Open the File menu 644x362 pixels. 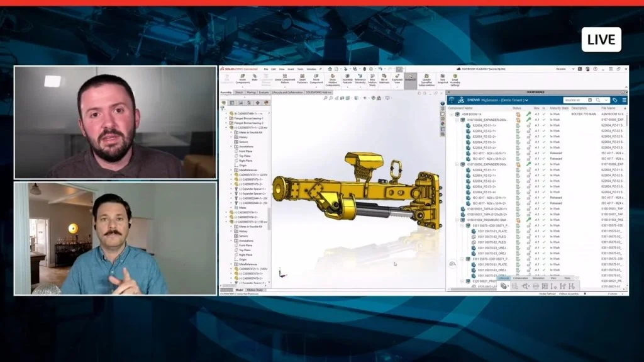coord(266,69)
